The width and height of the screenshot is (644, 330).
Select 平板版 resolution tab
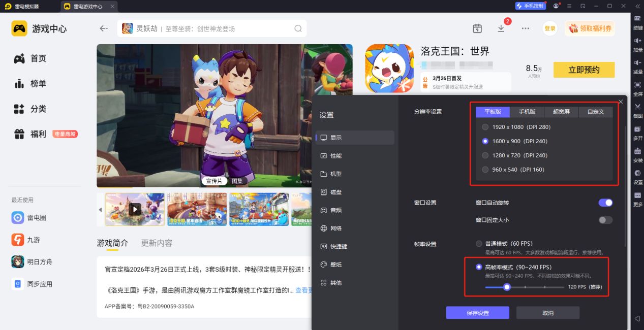tap(493, 112)
